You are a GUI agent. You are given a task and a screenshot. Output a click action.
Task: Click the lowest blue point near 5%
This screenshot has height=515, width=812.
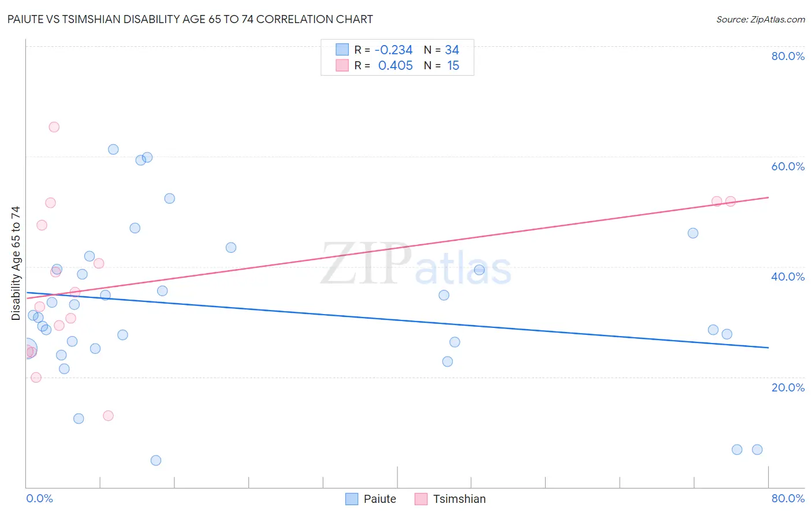tap(156, 460)
